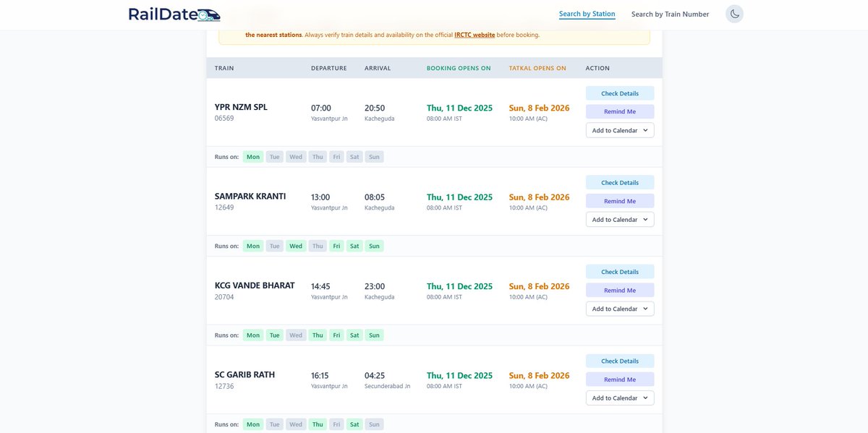Expand Add to Calendar for YPR NZM SPL

click(x=620, y=130)
